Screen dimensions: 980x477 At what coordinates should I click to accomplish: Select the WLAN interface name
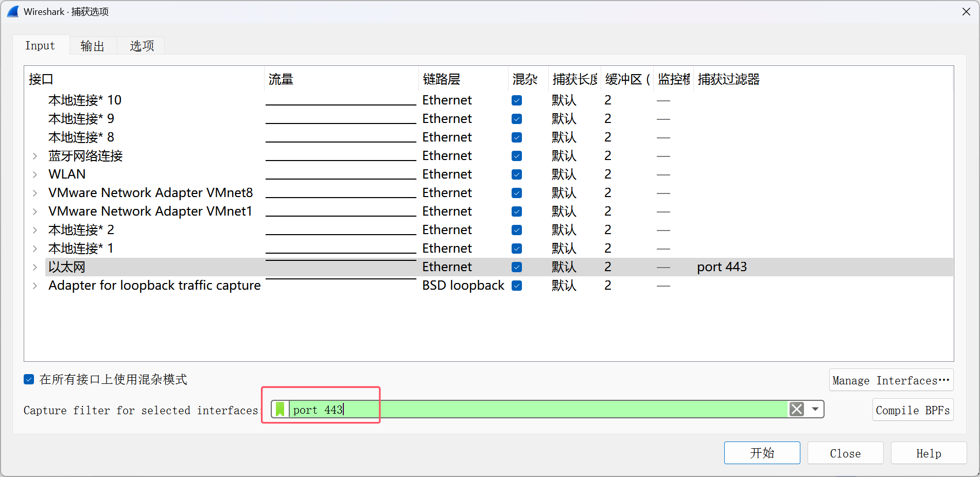point(67,174)
